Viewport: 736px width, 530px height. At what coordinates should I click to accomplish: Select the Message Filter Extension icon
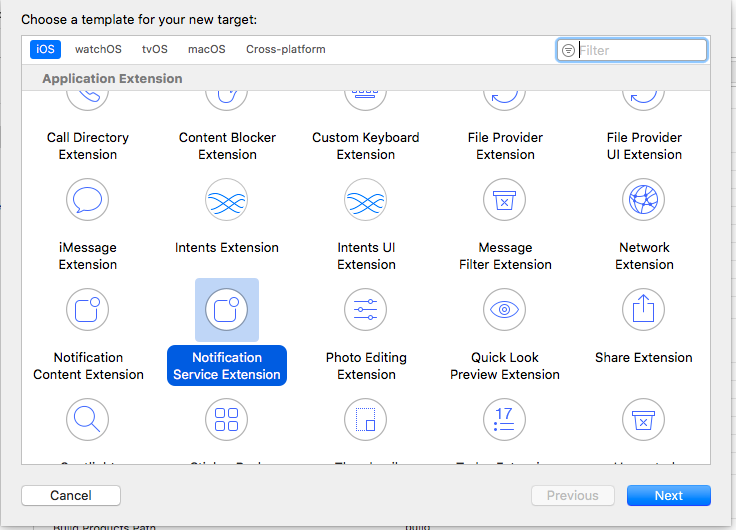pos(504,200)
